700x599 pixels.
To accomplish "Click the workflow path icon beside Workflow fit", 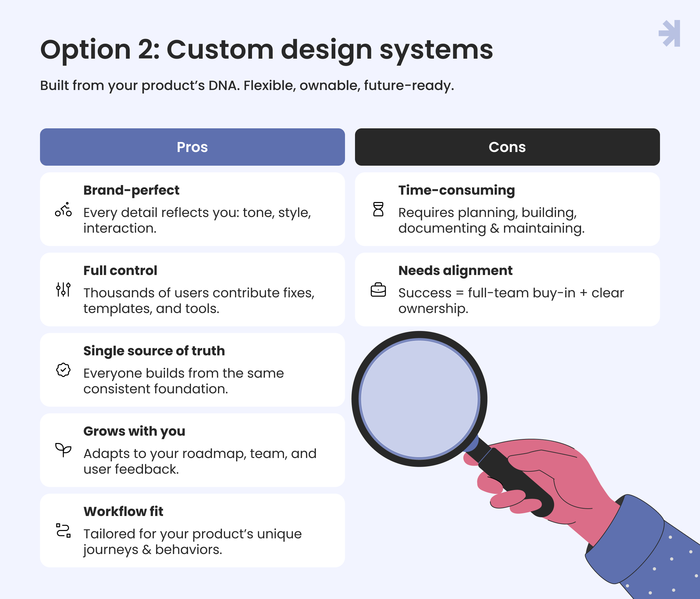I will [x=63, y=530].
